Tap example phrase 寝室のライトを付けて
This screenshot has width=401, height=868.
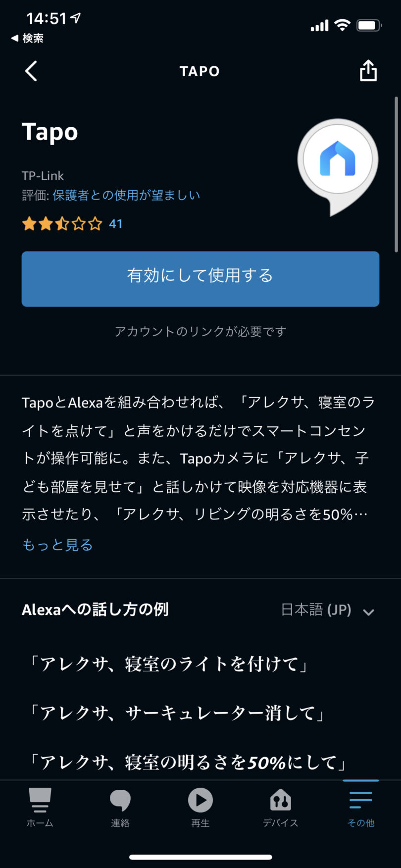(169, 664)
